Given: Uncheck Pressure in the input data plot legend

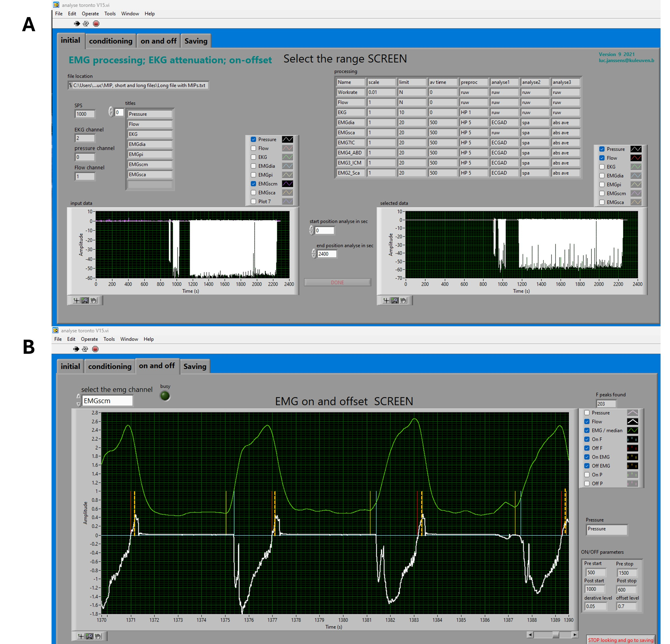Looking at the screenshot, I should coord(253,139).
